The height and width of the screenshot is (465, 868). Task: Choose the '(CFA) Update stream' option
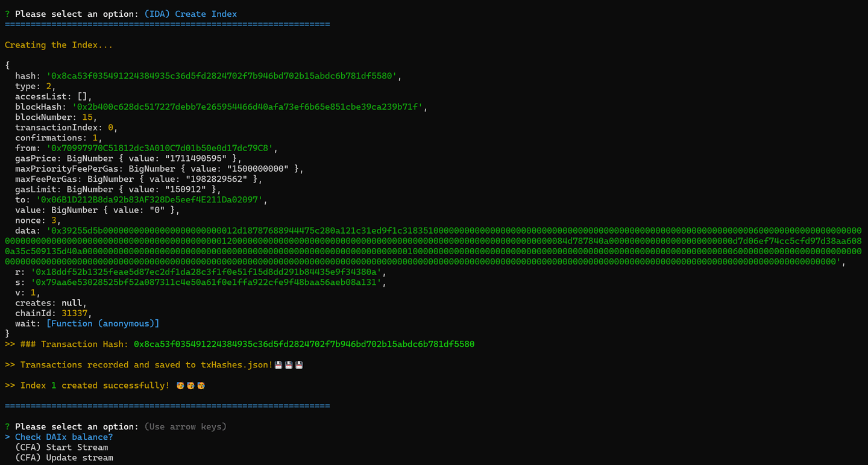64,457
